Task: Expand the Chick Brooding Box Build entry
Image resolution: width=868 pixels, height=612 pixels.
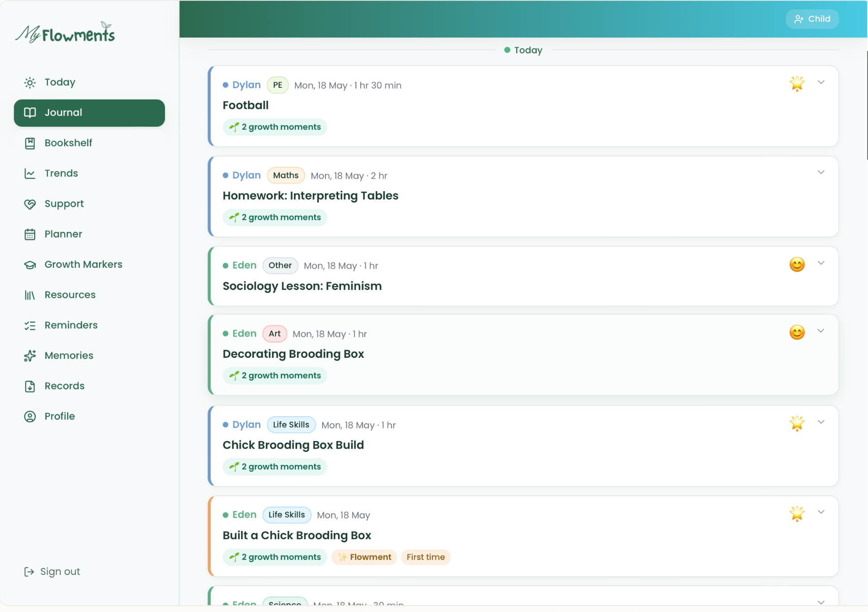Action: pyautogui.click(x=821, y=422)
